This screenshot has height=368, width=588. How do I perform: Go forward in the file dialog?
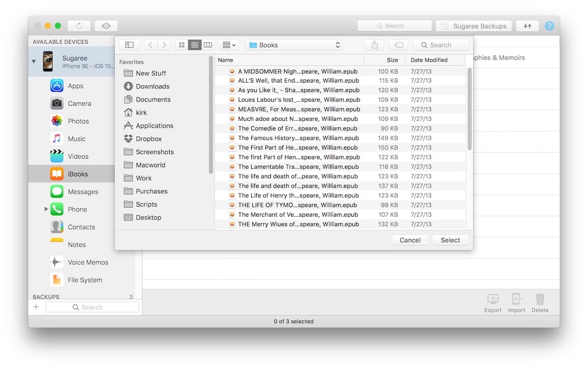click(164, 45)
